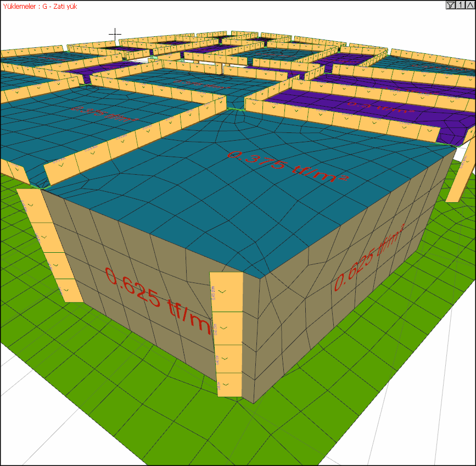The height and width of the screenshot is (466, 476).
Task: Click the upward caret viewport button
Action: 470,5
